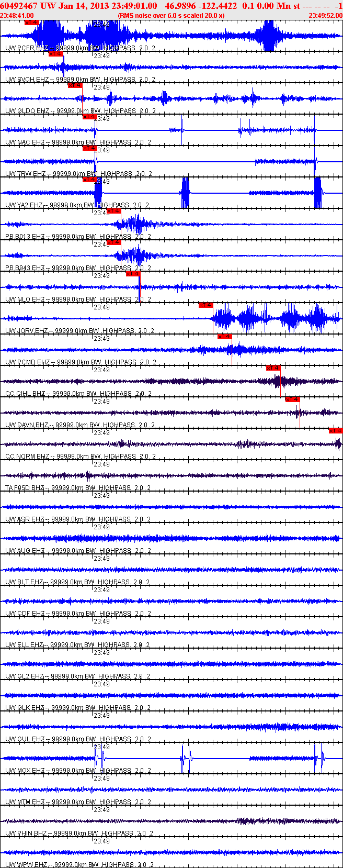Click the event ID 60492467 in header
The image size is (343, 868).
(18, 6)
